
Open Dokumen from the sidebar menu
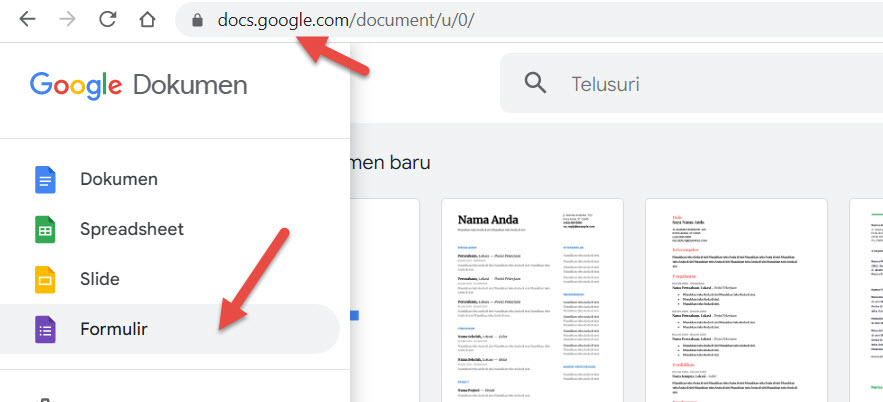tap(119, 180)
